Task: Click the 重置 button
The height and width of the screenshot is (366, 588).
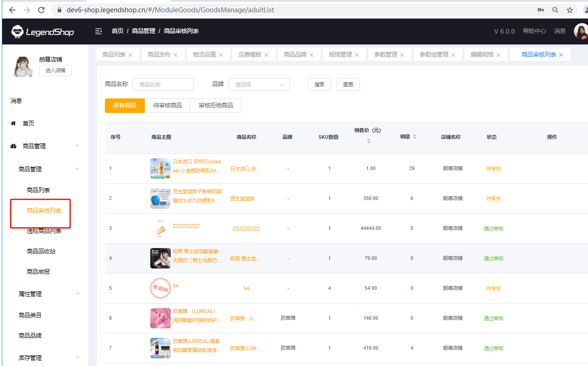Action: (x=348, y=84)
